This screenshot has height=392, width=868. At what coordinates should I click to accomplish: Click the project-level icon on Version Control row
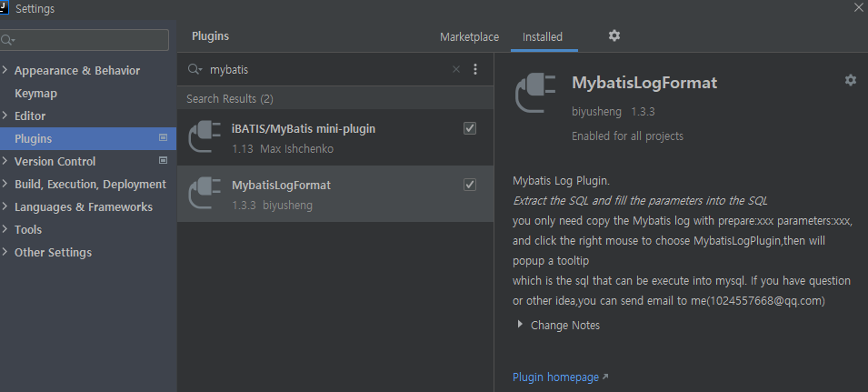tap(163, 160)
